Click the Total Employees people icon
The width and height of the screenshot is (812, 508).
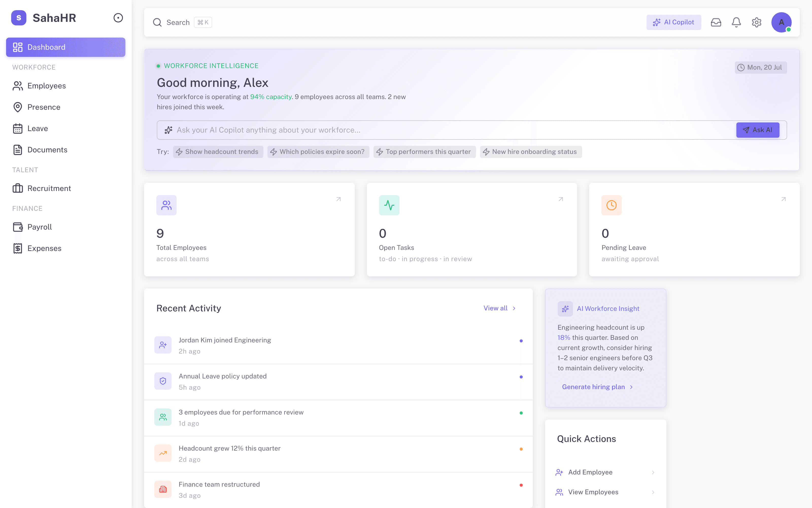click(x=166, y=205)
